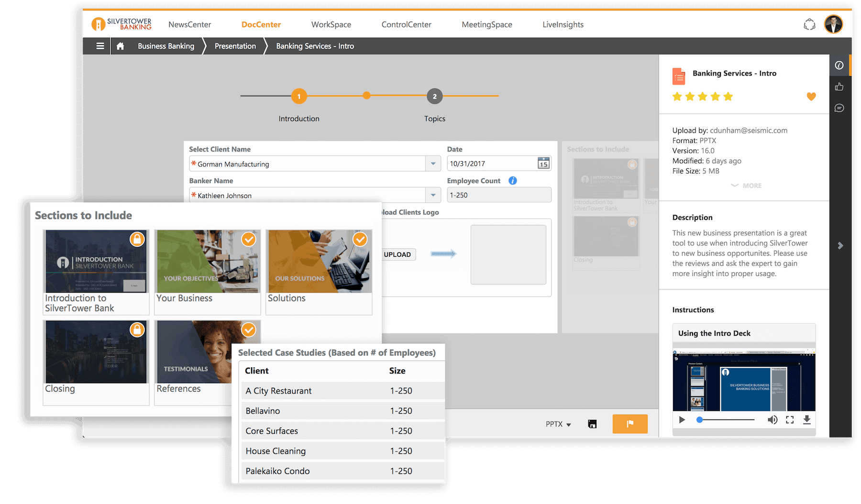Click the Date input field
861x504 pixels.
pos(499,164)
